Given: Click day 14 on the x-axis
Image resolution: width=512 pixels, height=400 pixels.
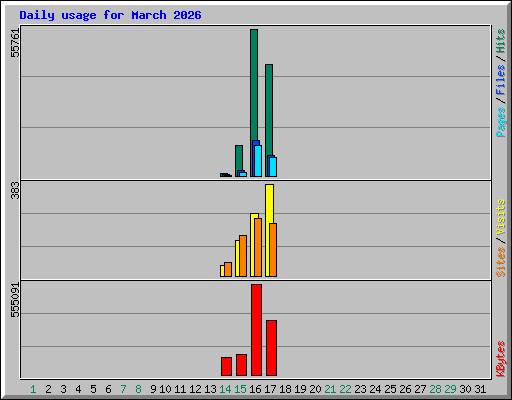Looking at the screenshot, I should pyautogui.click(x=225, y=389).
